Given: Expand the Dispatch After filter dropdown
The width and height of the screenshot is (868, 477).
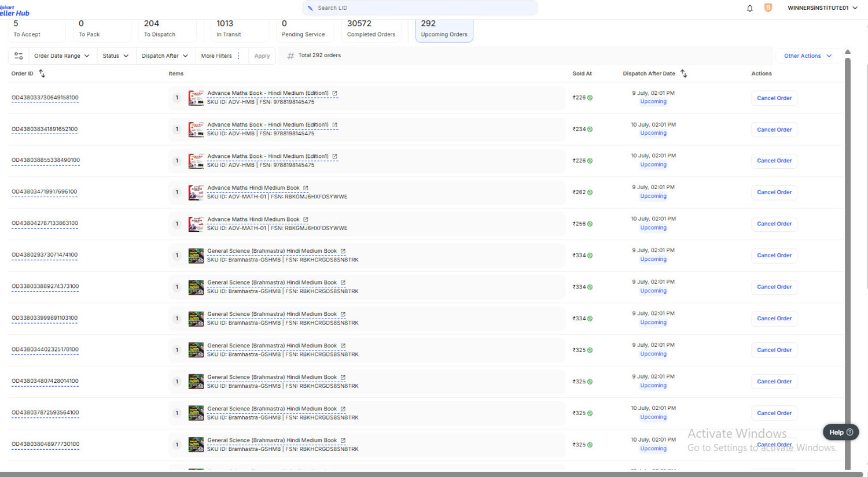Looking at the screenshot, I should click(x=164, y=56).
